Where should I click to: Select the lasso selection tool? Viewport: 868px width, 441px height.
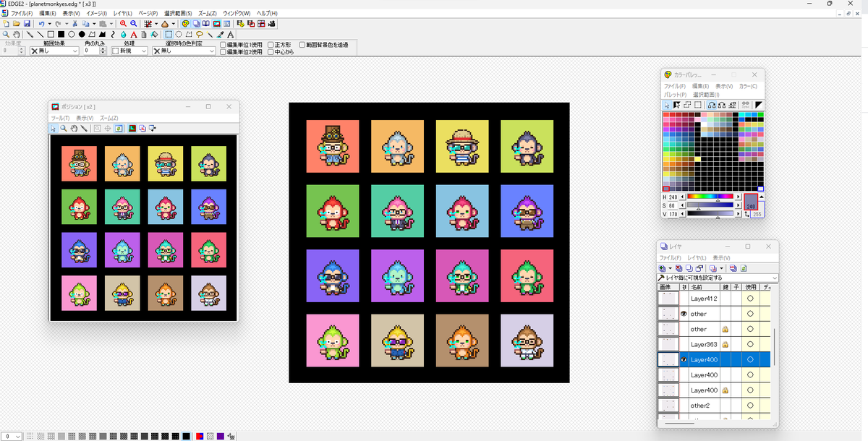pyautogui.click(x=199, y=34)
